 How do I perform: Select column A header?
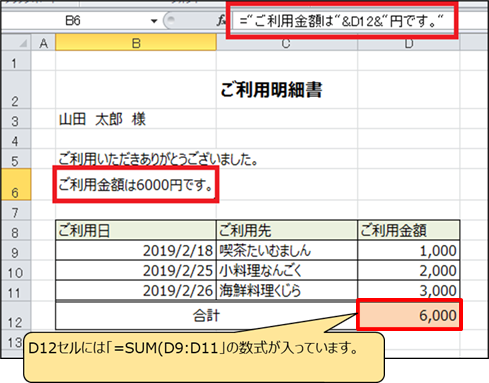(x=43, y=43)
